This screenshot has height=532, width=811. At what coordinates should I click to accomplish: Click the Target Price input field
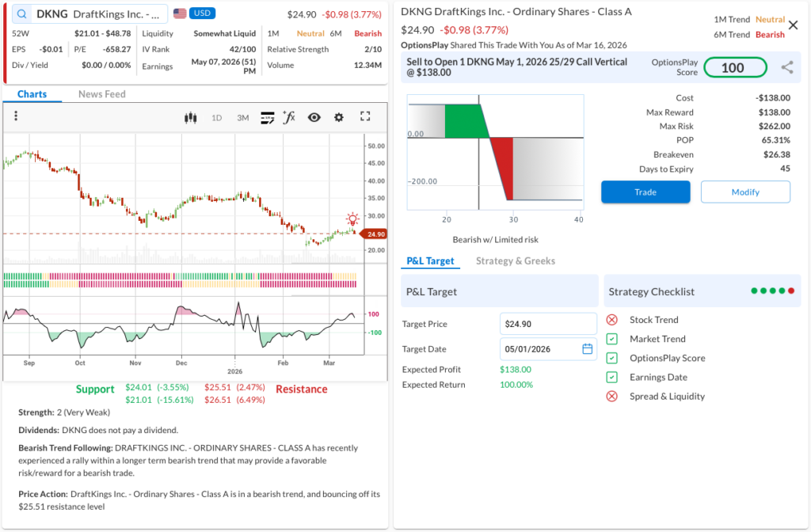547,324
